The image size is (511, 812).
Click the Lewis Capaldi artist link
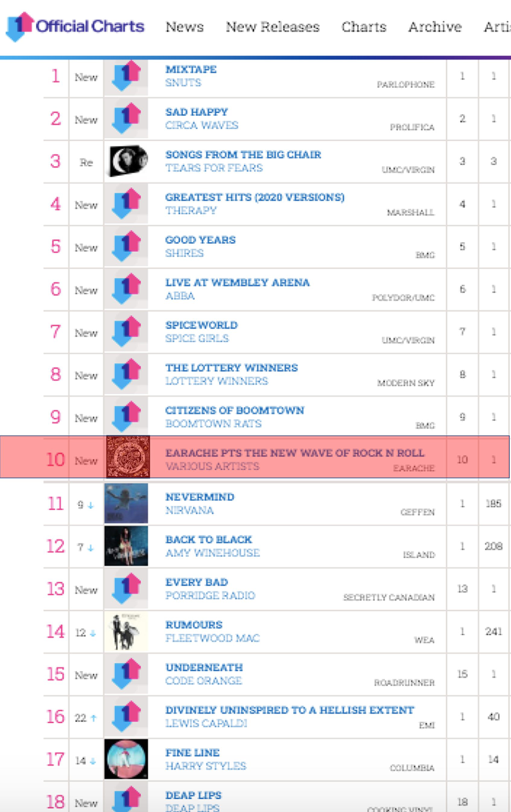click(206, 724)
